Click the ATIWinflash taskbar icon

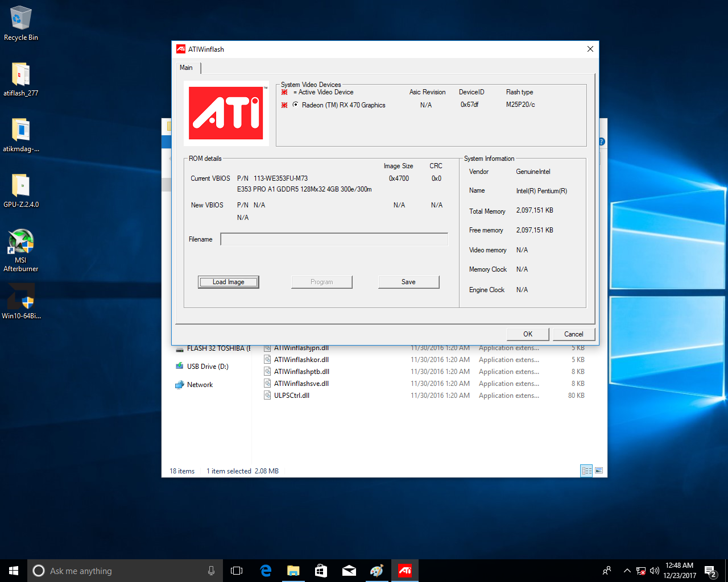(x=405, y=571)
